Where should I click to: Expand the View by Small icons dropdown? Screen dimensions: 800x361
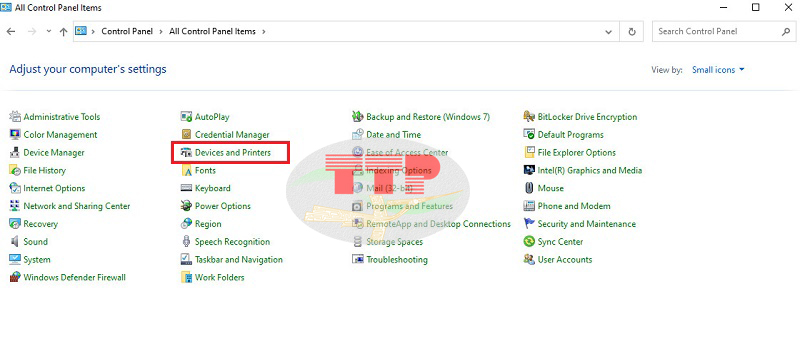click(x=718, y=70)
